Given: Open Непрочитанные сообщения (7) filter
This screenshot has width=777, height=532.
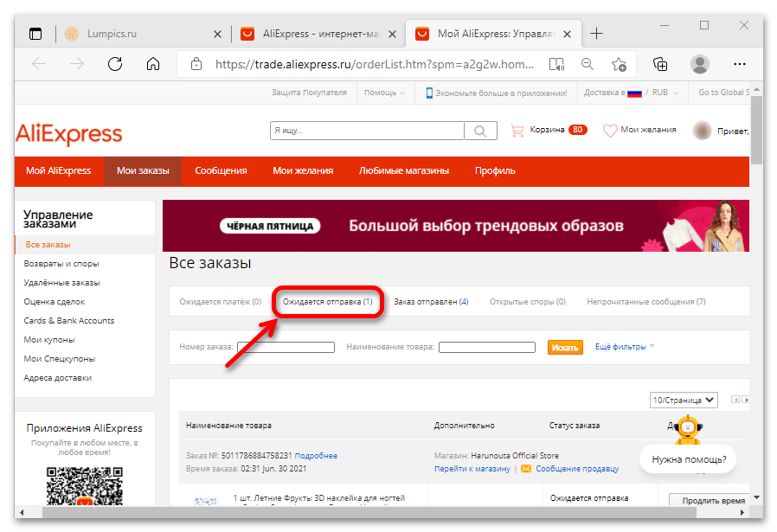Looking at the screenshot, I should [646, 302].
